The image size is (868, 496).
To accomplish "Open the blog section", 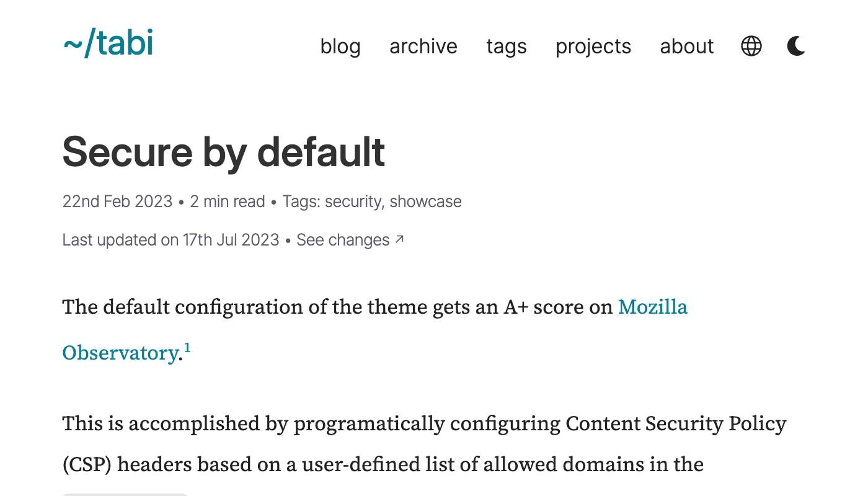I will point(340,46).
